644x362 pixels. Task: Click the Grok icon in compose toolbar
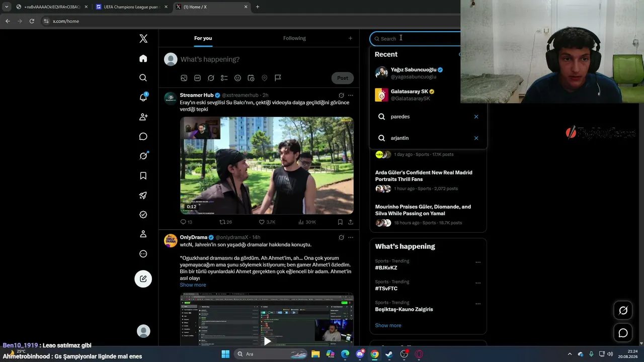211,78
